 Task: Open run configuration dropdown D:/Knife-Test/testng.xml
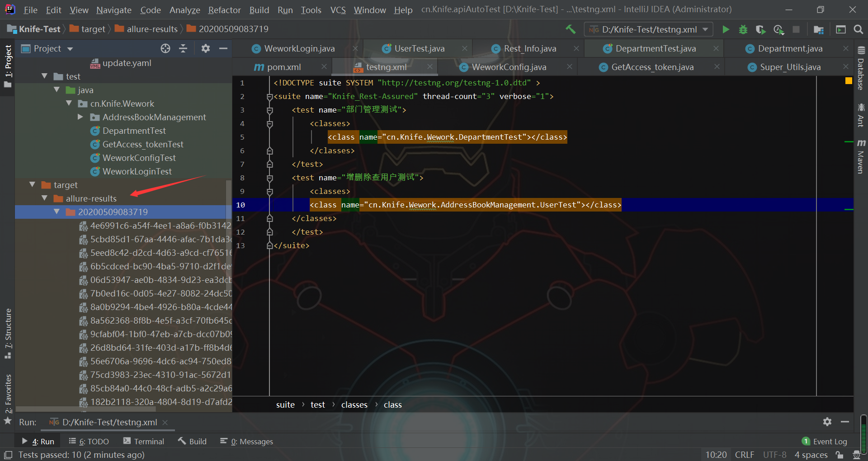(649, 29)
